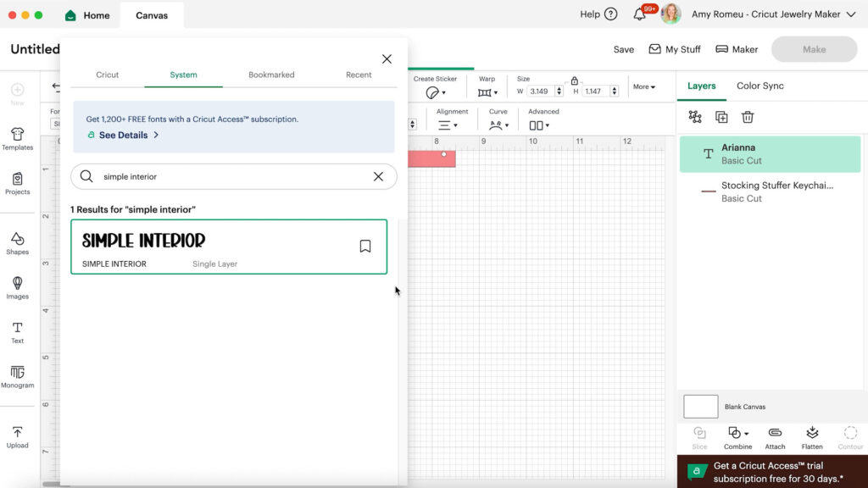Click the Blank Canvas swatch

(700, 407)
